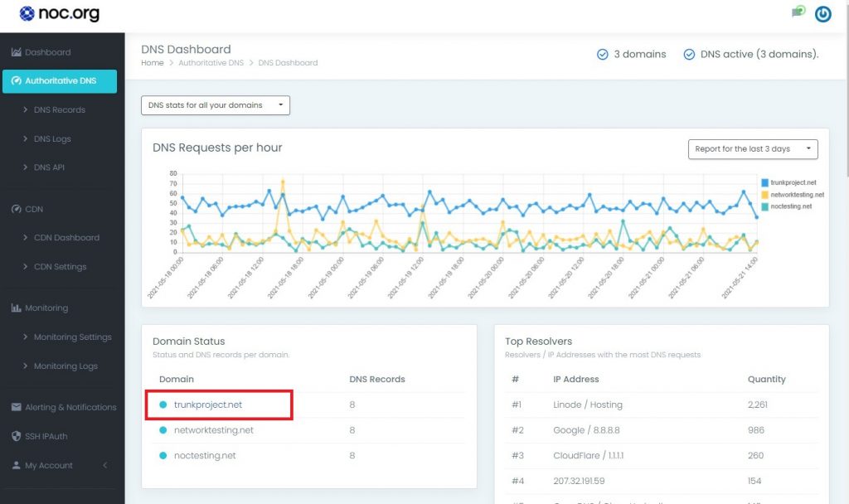This screenshot has height=504, width=849.
Task: Click the 986 quantity value
Action: point(756,430)
